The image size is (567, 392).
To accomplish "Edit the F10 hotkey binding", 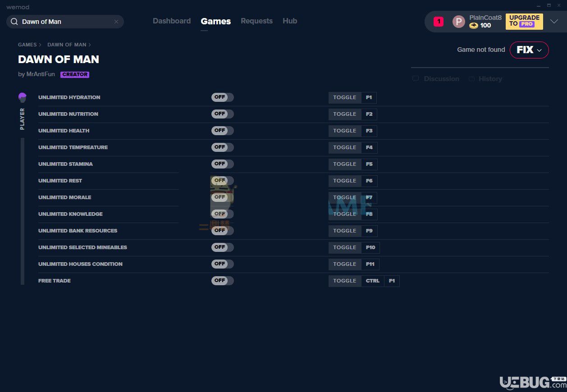I will [x=370, y=248].
